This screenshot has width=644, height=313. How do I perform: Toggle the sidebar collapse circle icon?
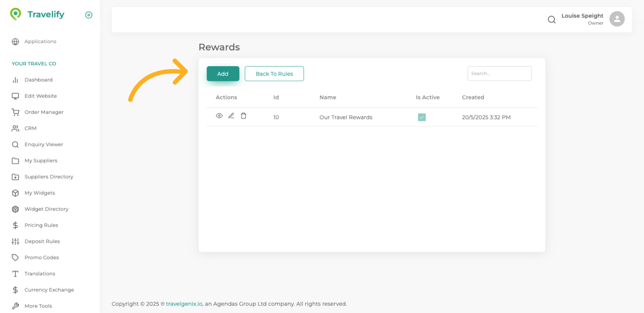click(89, 15)
